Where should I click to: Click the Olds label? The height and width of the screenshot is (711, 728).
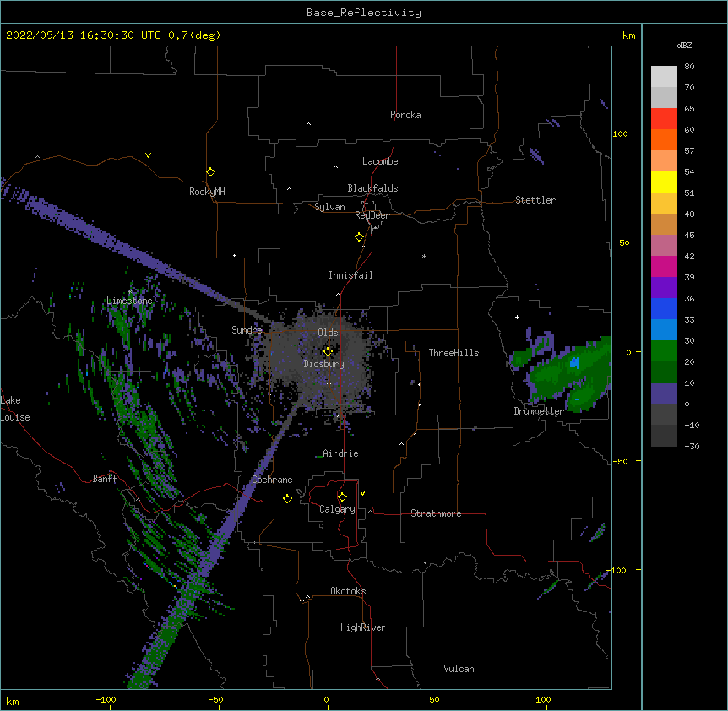[x=328, y=333]
